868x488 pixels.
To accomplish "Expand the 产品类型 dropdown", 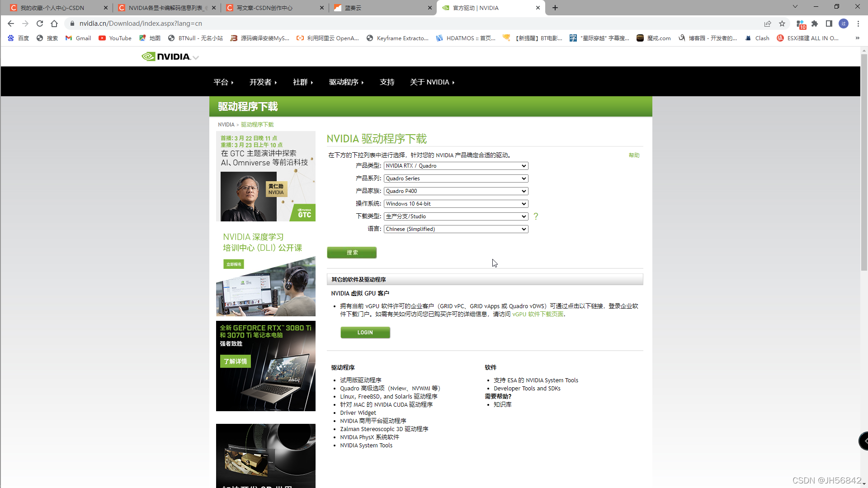I will 456,166.
